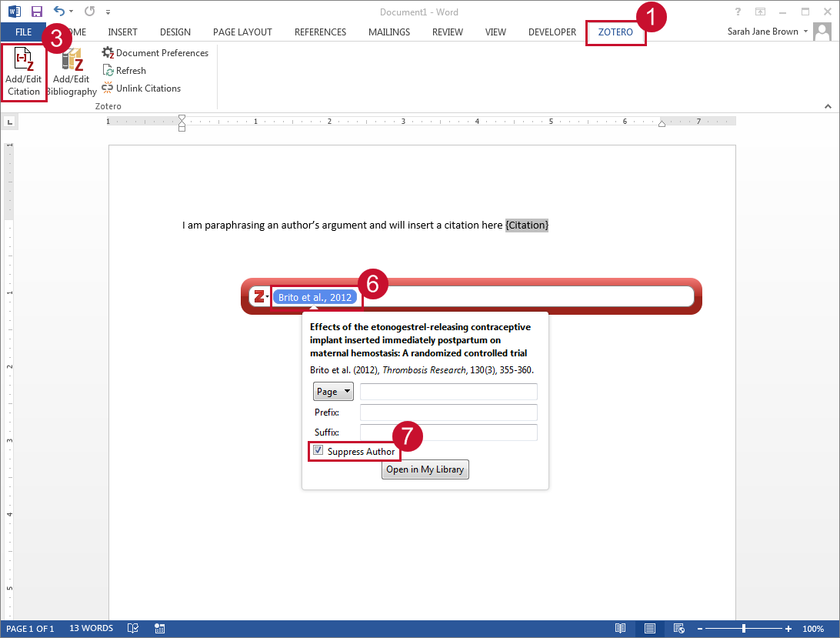Switch to the MAILINGS tab
Viewport: 840px width, 638px height.
(x=389, y=32)
